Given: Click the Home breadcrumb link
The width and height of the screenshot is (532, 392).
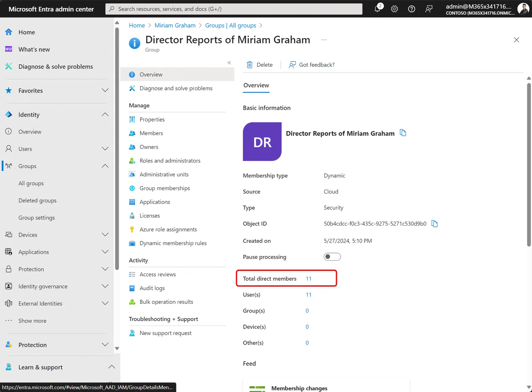Looking at the screenshot, I should [137, 25].
